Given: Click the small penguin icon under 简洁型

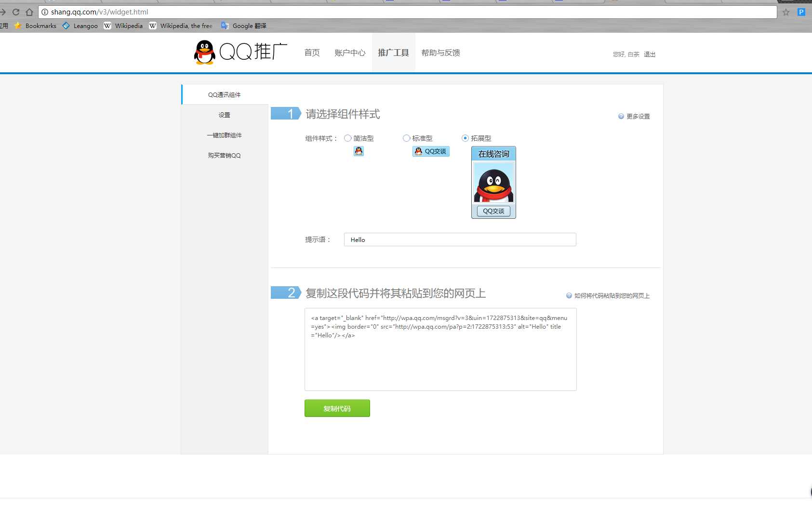Looking at the screenshot, I should tap(359, 151).
